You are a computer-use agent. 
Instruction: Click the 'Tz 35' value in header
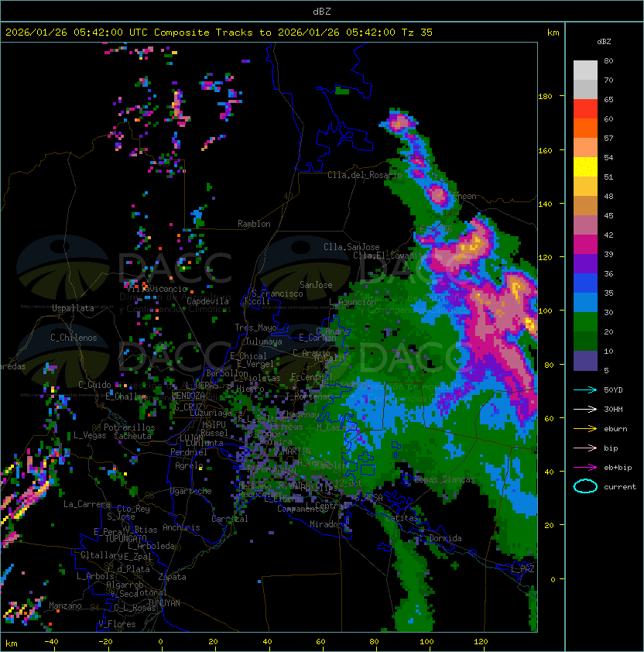417,33
